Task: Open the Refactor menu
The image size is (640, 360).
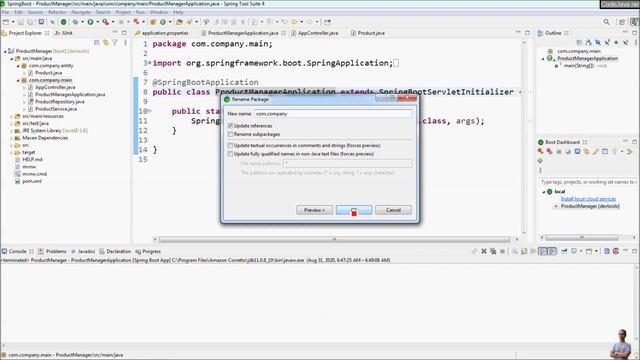Action: tap(57, 12)
